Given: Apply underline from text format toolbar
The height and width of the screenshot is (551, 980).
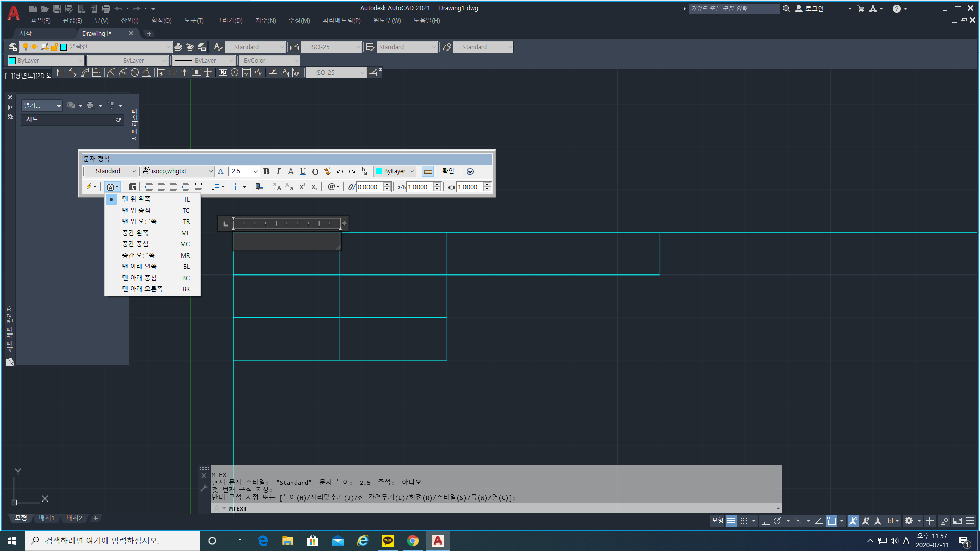Looking at the screenshot, I should click(x=303, y=171).
